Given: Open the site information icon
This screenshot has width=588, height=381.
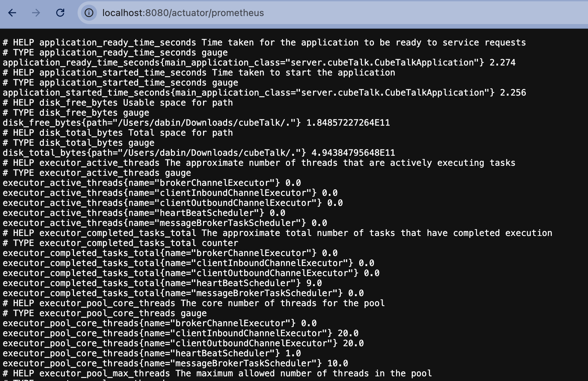Looking at the screenshot, I should [89, 13].
